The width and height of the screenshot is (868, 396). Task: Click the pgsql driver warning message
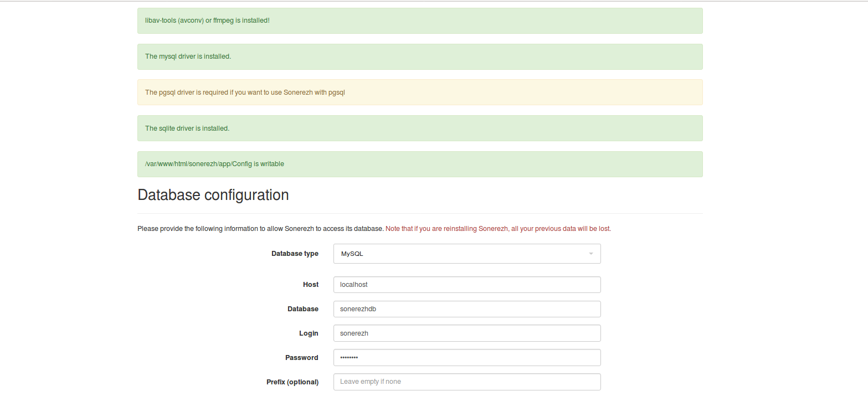(420, 92)
